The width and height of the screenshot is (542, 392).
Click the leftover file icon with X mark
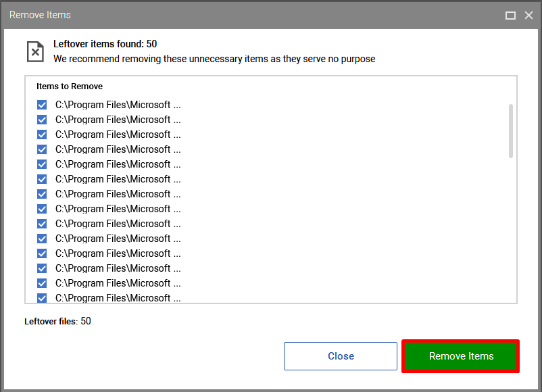(35, 52)
